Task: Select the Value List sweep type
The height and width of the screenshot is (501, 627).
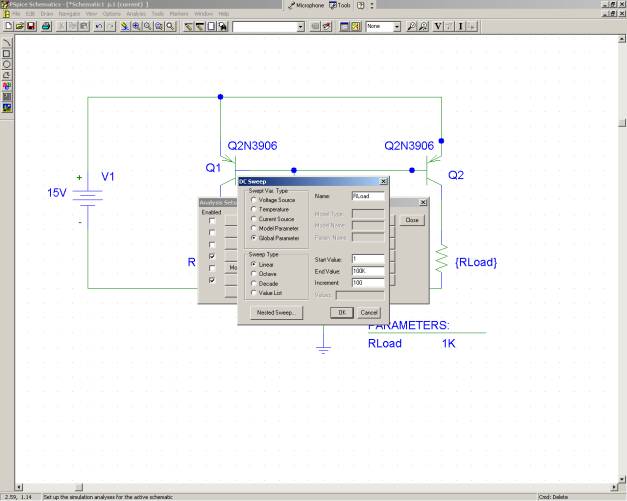Action: click(253, 292)
